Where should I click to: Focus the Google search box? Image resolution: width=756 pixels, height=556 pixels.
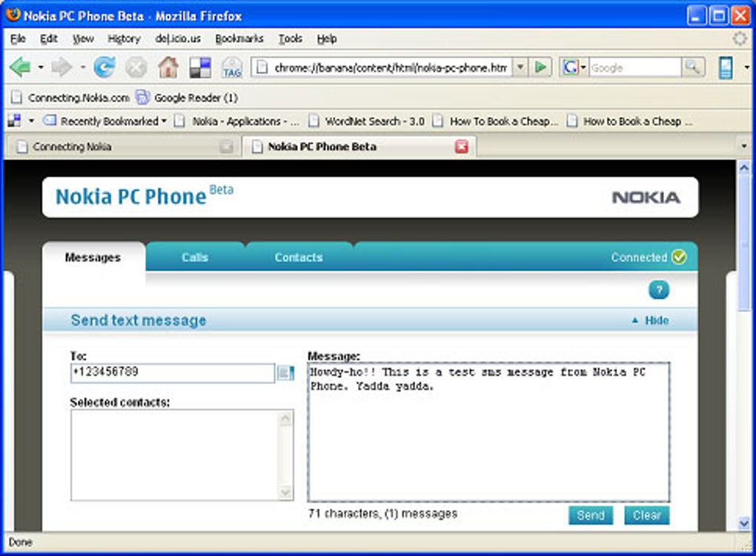635,67
